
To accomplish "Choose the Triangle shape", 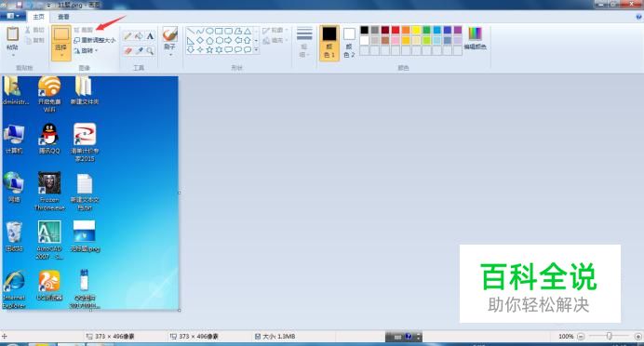I will tap(248, 31).
